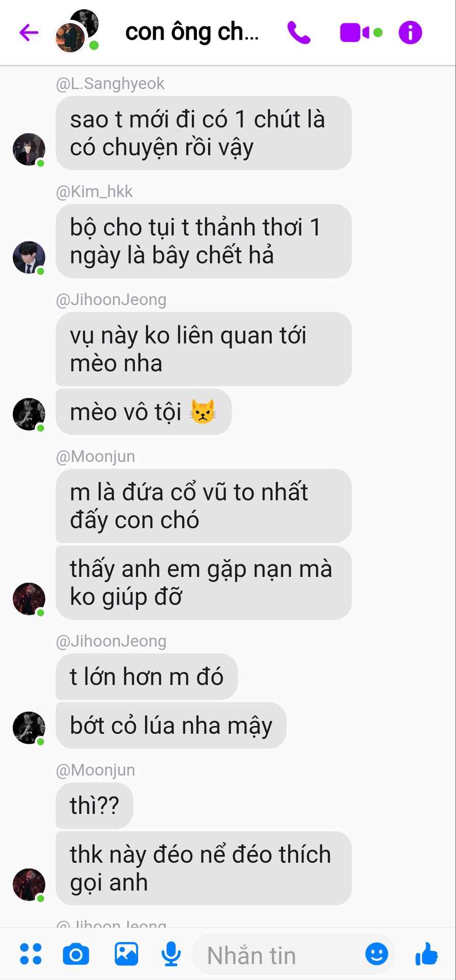Tap Moonjun's avatar beside "ko giúp đỡ"
Viewport: 456px width, 980px height.
coord(29,599)
